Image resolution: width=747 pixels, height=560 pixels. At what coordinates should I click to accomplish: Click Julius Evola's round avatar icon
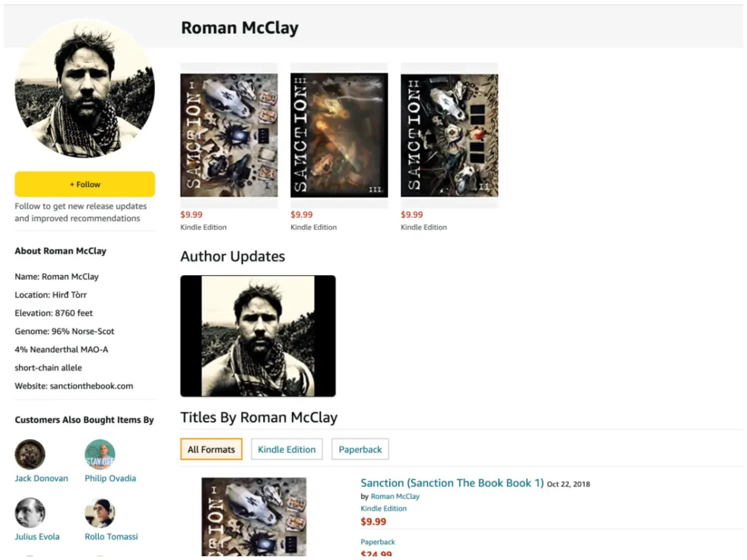tap(30, 512)
